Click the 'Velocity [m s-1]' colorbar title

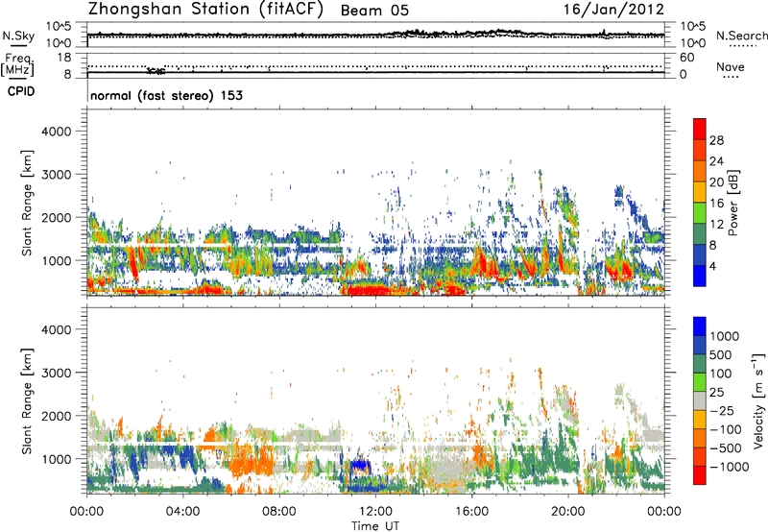[758, 400]
